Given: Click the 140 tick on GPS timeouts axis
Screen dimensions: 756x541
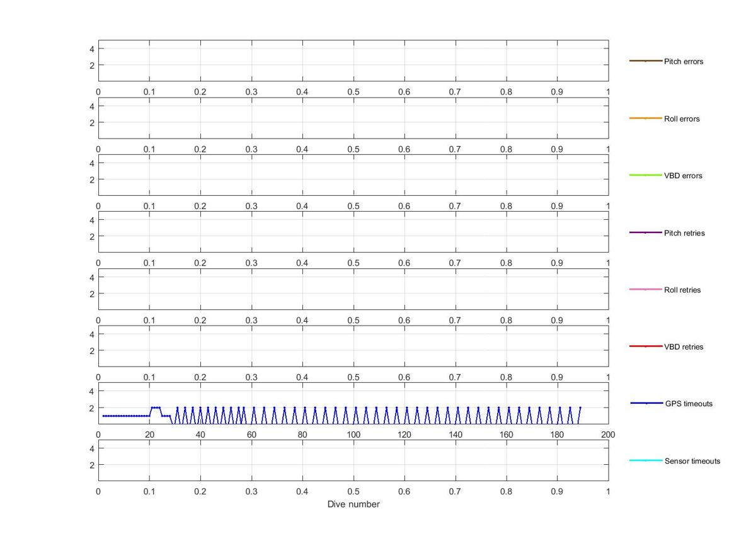Looking at the screenshot, I should click(x=455, y=435).
